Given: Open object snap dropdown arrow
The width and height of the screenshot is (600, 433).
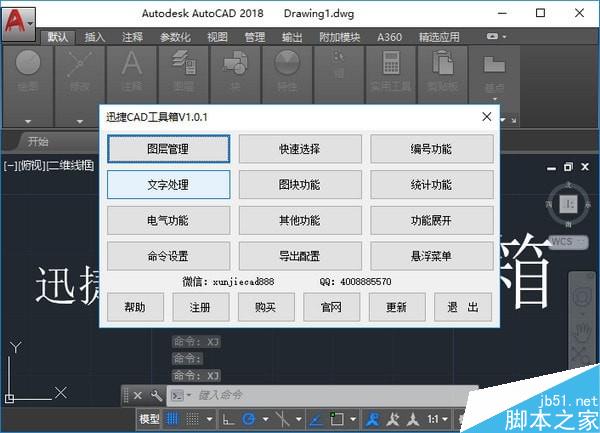Looking at the screenshot, I should coord(353,420).
